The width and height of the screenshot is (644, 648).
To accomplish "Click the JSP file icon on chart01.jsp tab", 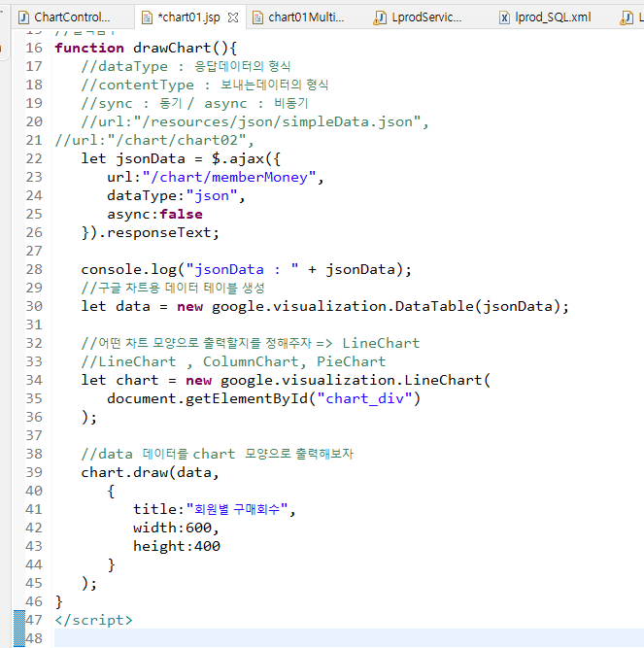I will 147,17.
